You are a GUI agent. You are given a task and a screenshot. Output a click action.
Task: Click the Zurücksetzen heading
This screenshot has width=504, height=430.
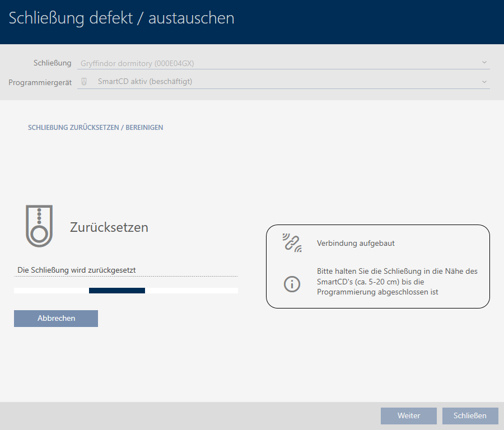(109, 227)
